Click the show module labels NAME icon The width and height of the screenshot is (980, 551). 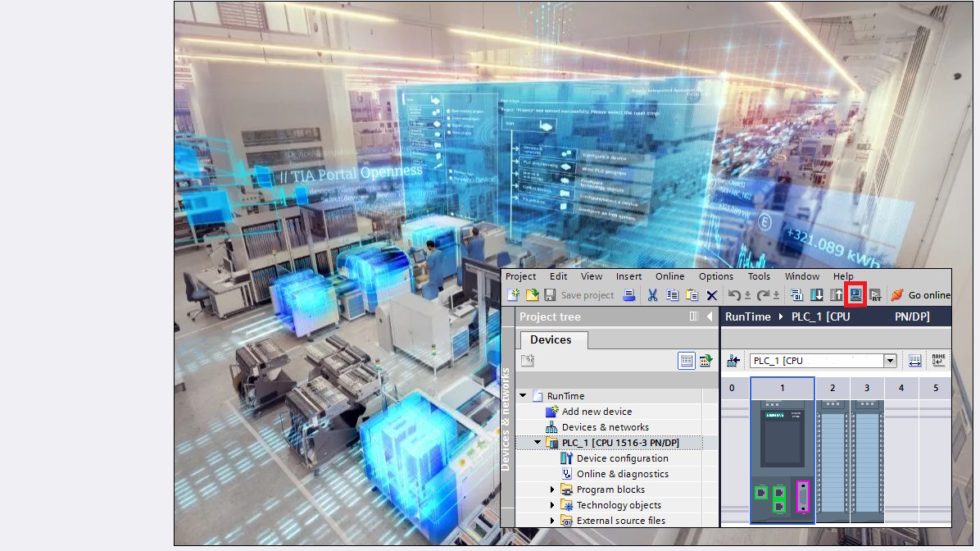[x=939, y=360]
